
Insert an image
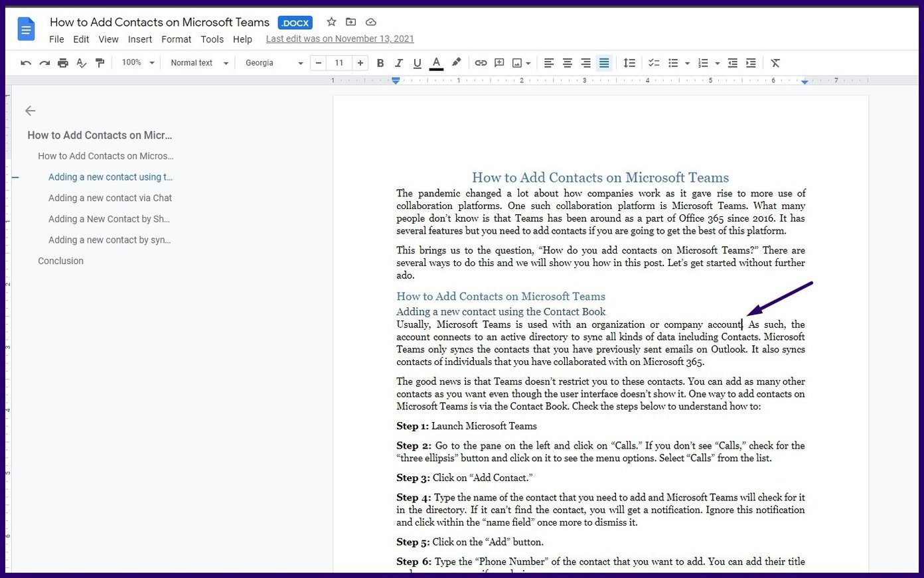pos(517,63)
